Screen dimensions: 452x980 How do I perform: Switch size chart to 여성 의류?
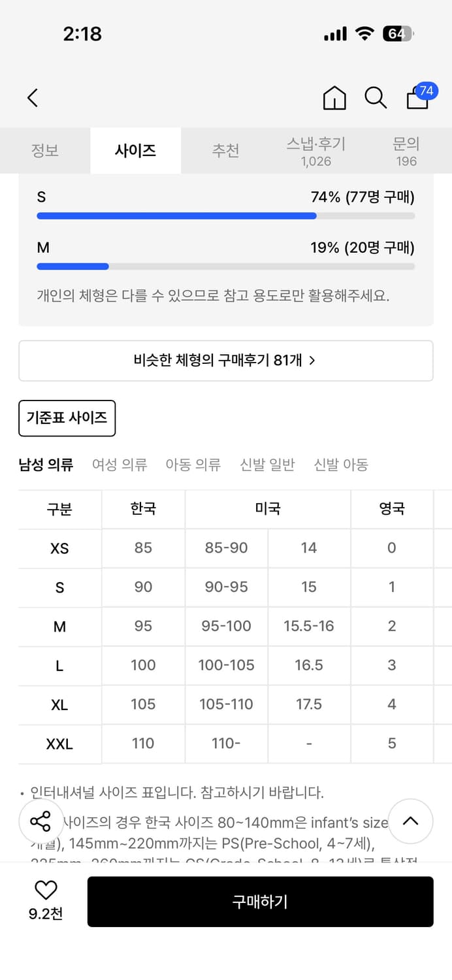[x=120, y=464]
